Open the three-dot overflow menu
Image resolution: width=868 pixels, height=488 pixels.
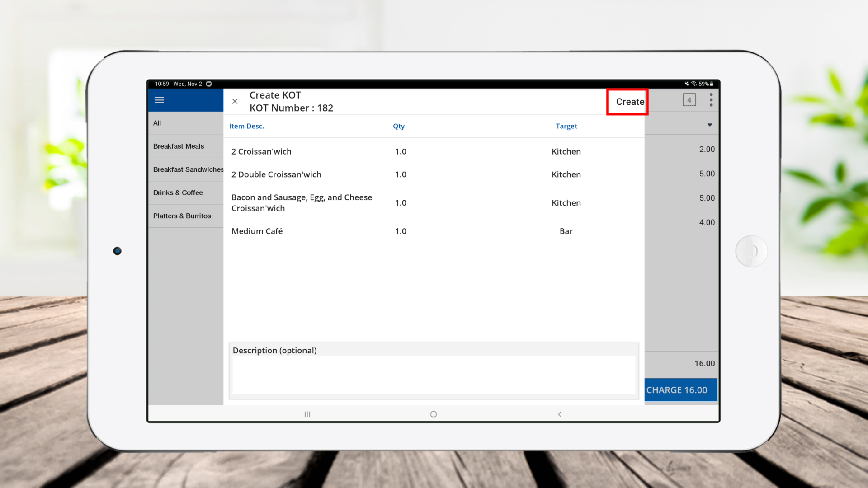pos(711,100)
